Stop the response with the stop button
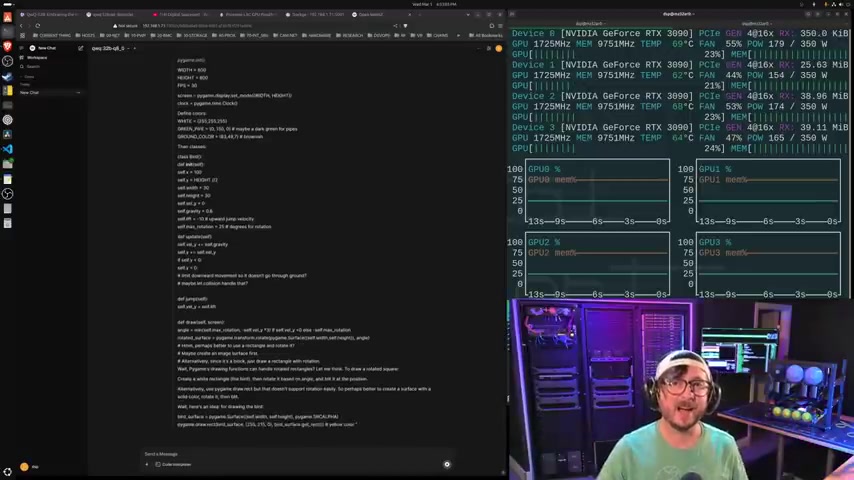This screenshot has width=854, height=480. coord(447,464)
